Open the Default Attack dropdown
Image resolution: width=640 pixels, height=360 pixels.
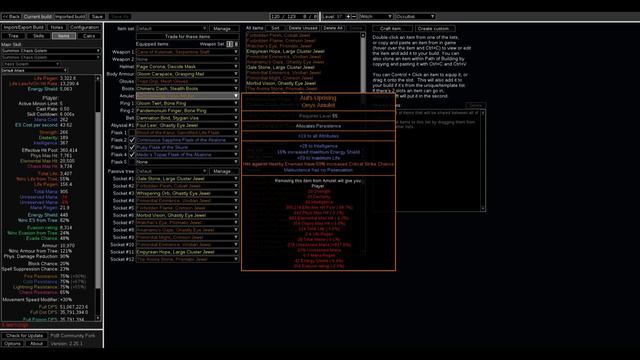pos(34,71)
